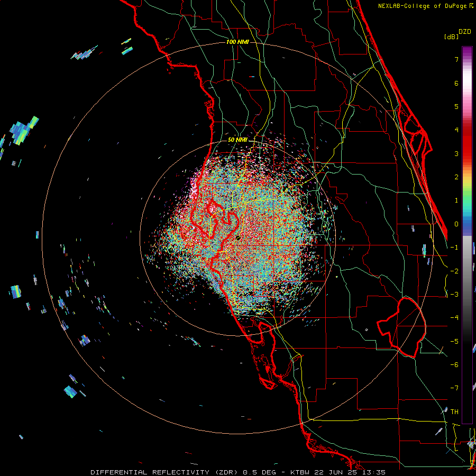Click the ZDR color scale bar
The width and height of the screenshot is (476, 476).
tap(467, 235)
